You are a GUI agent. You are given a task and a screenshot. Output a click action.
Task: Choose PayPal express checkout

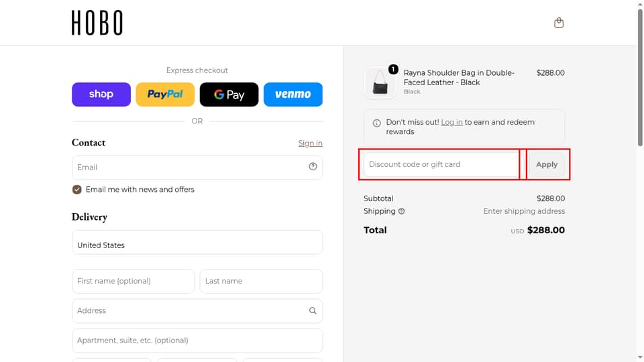(165, 95)
